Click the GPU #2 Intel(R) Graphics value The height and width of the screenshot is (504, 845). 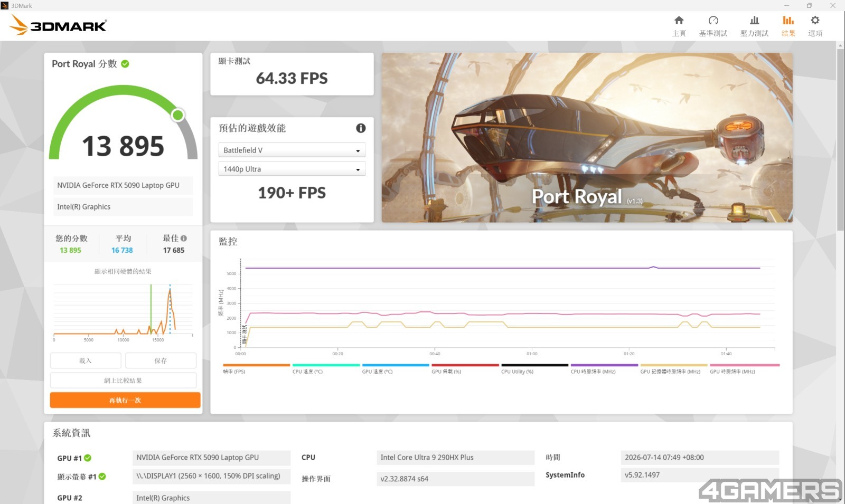(211, 498)
